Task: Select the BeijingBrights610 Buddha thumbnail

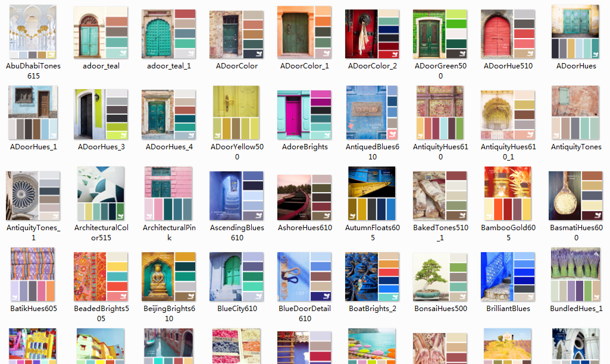Action: point(168,277)
